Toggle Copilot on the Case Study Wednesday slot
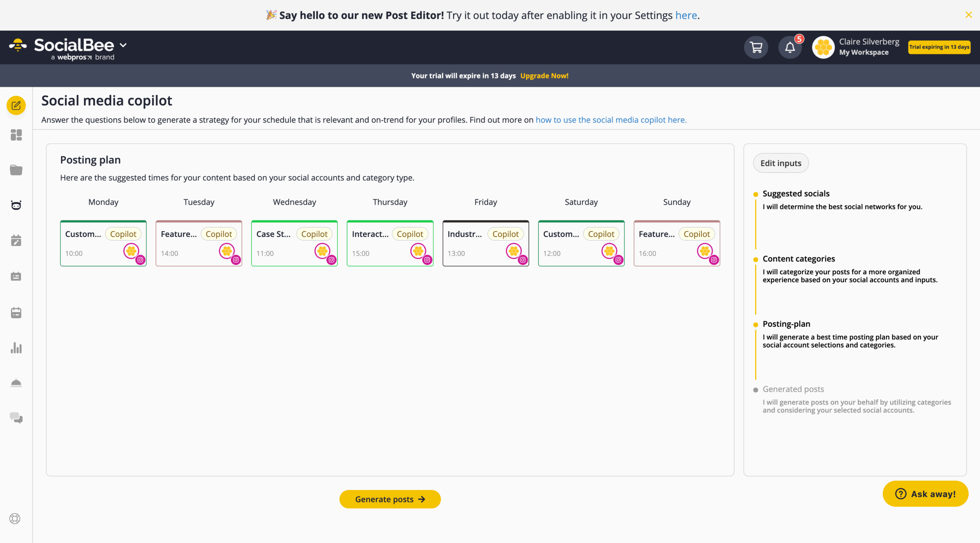 tap(314, 234)
